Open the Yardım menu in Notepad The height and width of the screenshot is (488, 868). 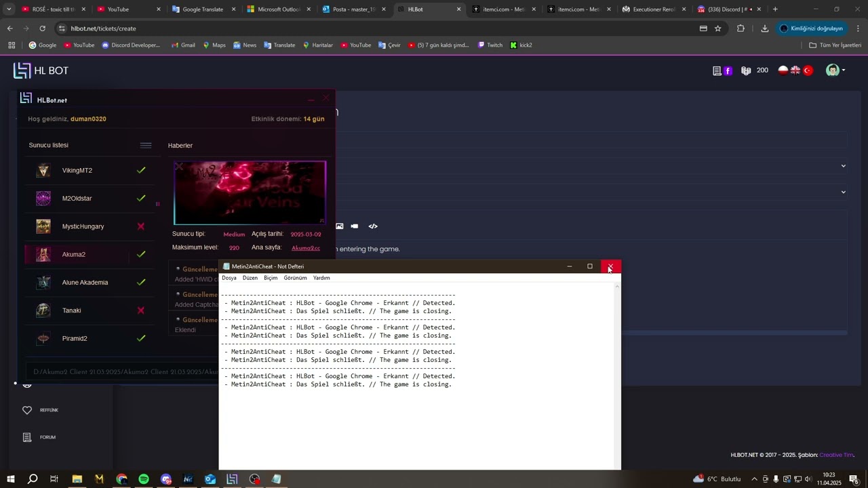point(321,278)
